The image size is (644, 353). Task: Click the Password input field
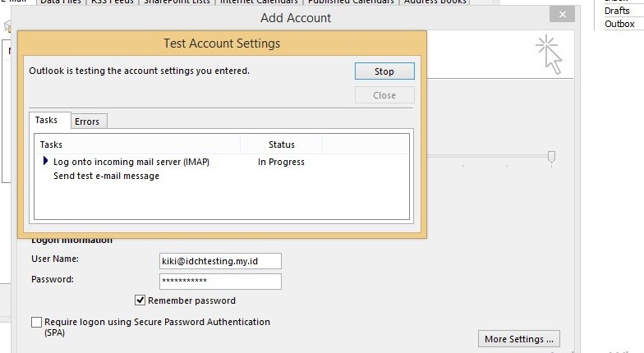coord(220,281)
